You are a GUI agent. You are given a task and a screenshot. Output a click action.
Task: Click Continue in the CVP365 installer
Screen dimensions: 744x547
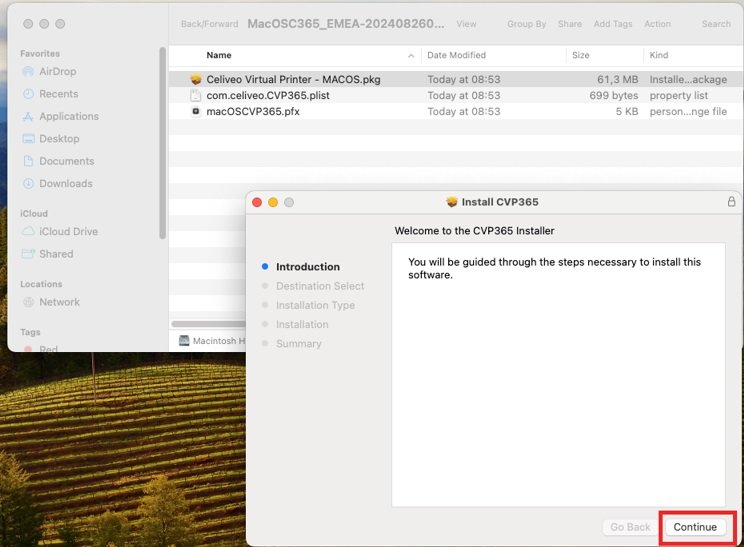pos(695,527)
